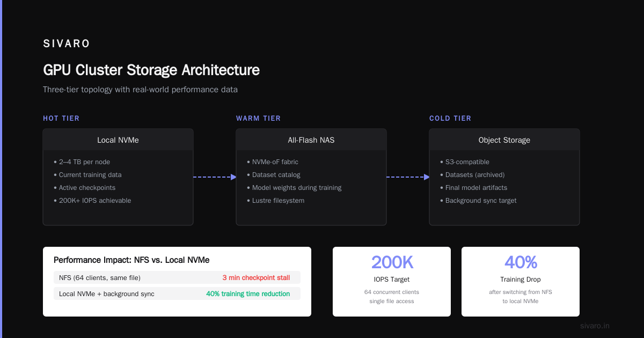644x338 pixels.
Task: Click the arrow between Local NVMe and All-Flash NAS
Action: [215, 177]
